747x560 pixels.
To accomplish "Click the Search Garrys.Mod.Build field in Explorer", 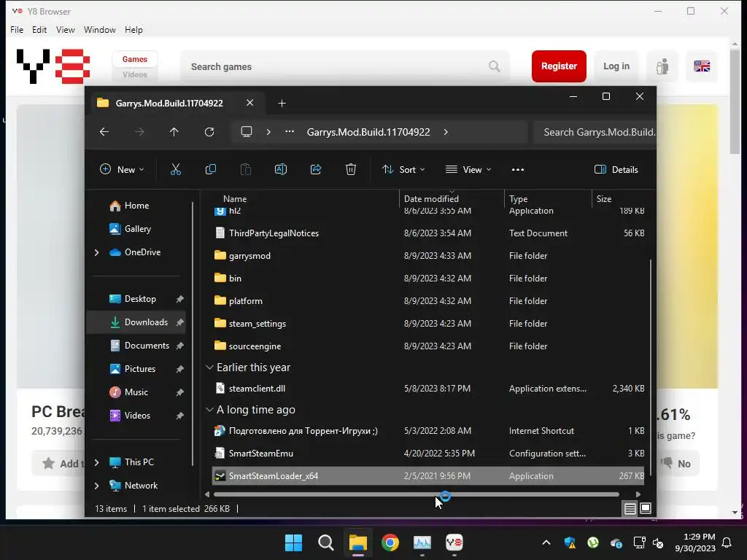I will tap(595, 132).
